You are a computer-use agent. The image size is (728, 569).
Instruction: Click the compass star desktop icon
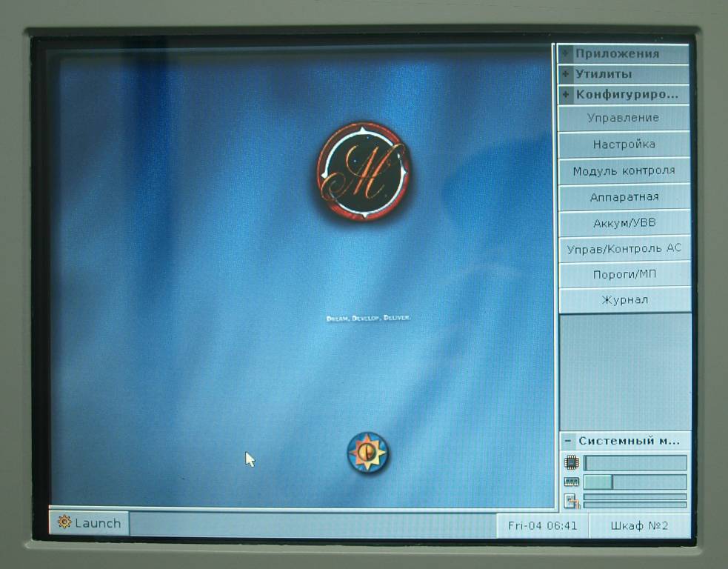(368, 453)
